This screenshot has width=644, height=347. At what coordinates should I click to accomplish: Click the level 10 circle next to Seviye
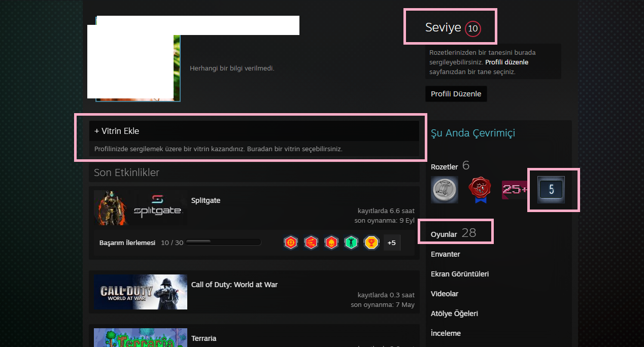click(x=473, y=28)
